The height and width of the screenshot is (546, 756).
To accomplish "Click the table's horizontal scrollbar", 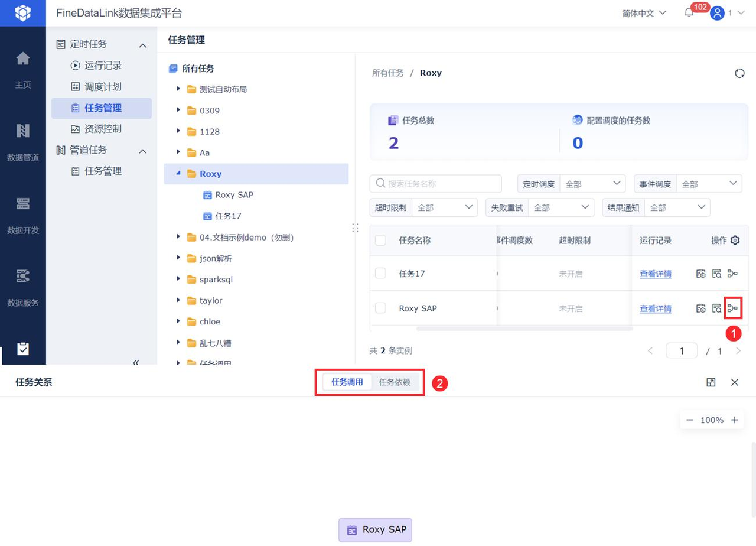I will pyautogui.click(x=524, y=328).
